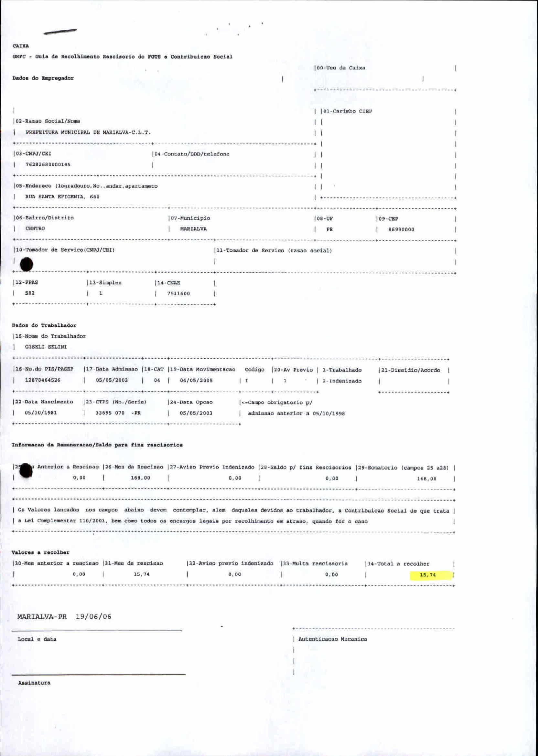The height and width of the screenshot is (756, 538).
Task: Click the '03-CNPJ/CEI' field label
Action: [33, 153]
